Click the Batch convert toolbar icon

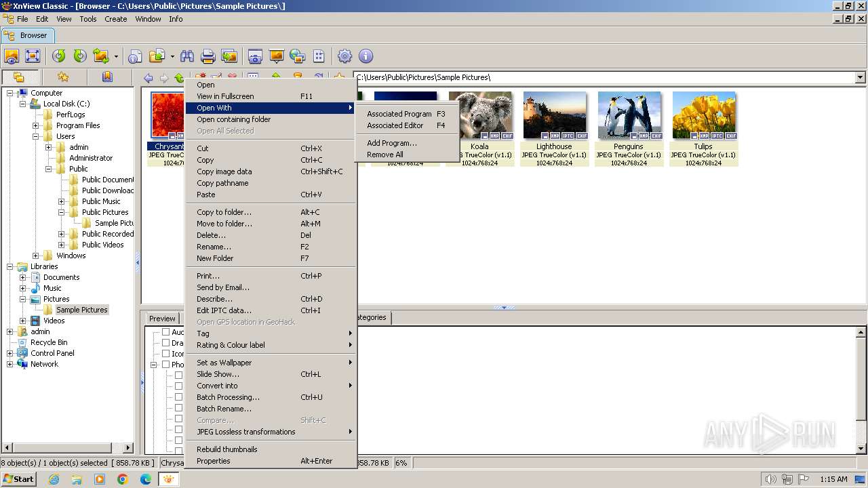229,56
